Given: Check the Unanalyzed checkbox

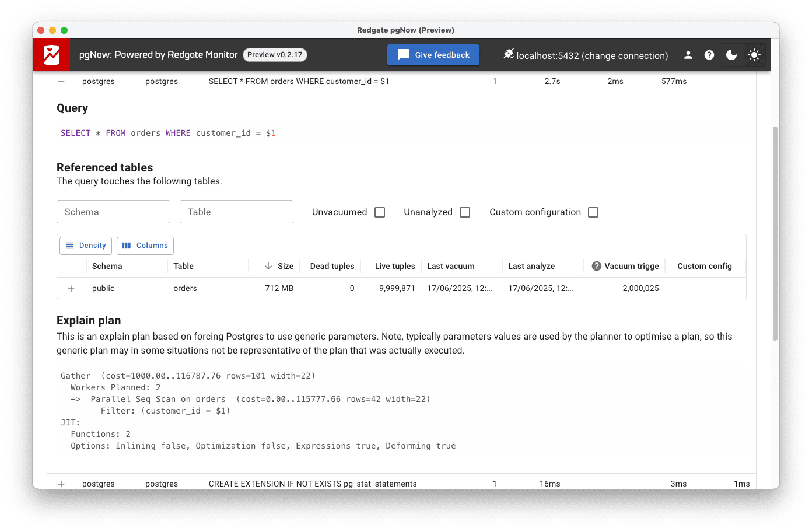Looking at the screenshot, I should point(464,212).
